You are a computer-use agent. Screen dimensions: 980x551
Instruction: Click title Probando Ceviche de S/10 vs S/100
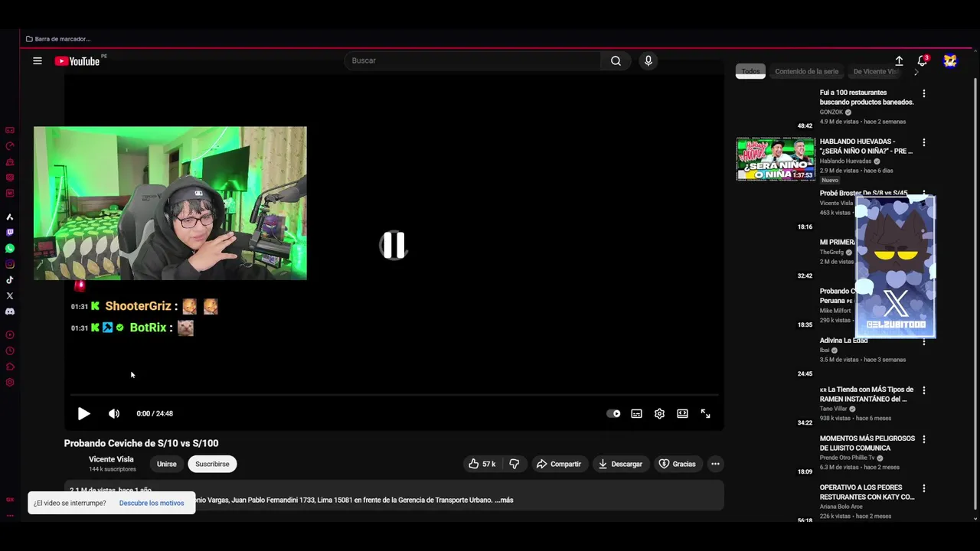pyautogui.click(x=141, y=443)
